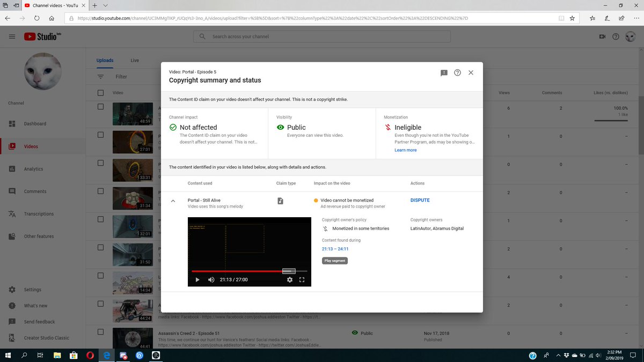Screen dimensions: 644x362
Task: Open the browser tab list chevron
Action: 106,5
